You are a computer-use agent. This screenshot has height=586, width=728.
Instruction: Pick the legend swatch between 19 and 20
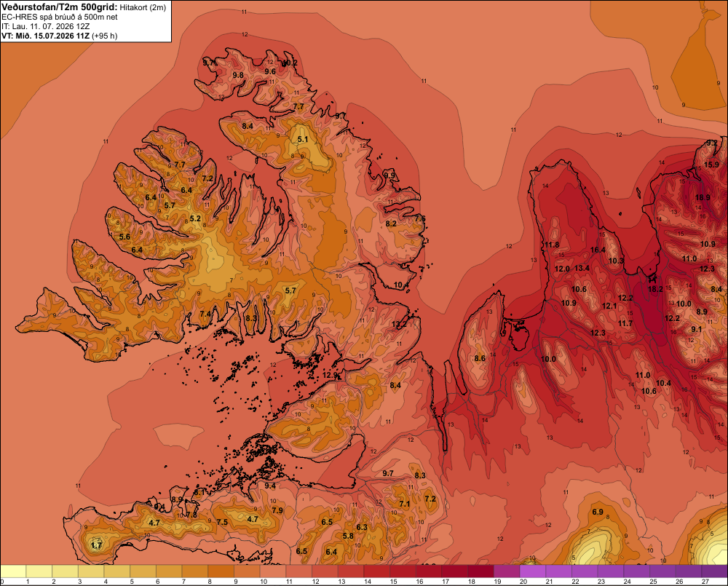pos(507,571)
